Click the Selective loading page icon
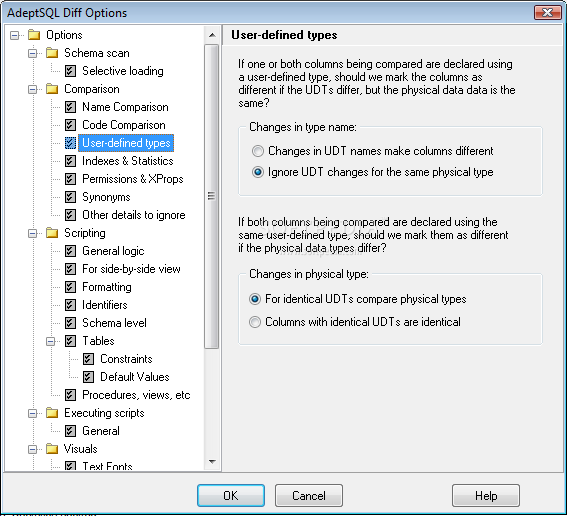Viewport: 567px width, 516px height. tap(70, 71)
